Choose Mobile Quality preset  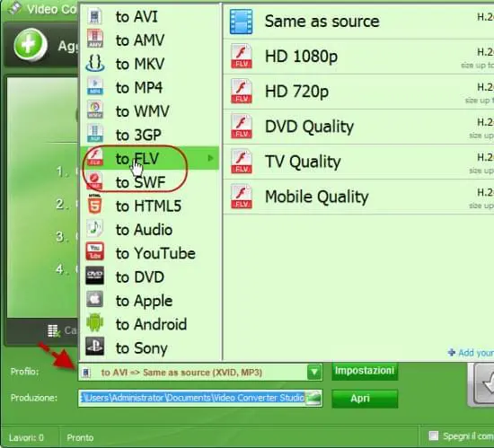point(358,197)
